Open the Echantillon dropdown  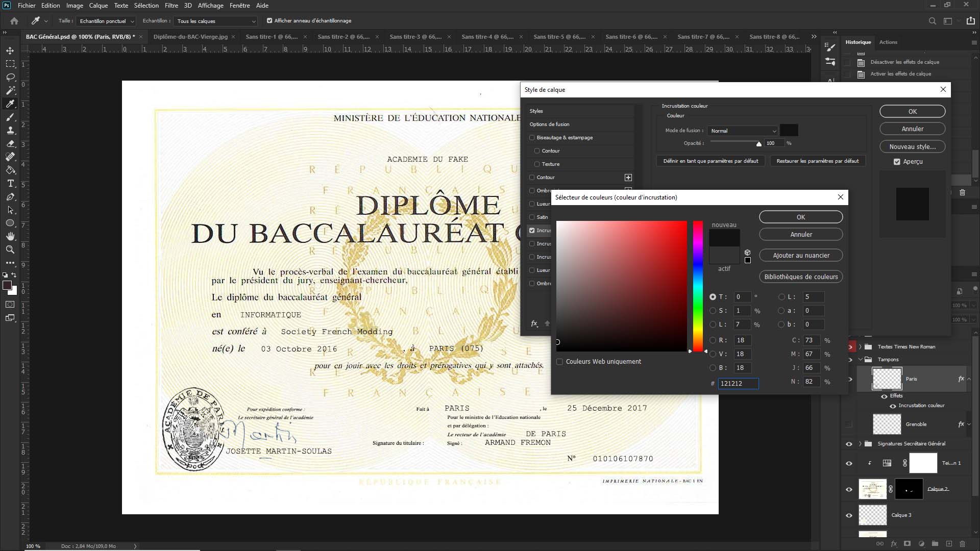click(216, 21)
